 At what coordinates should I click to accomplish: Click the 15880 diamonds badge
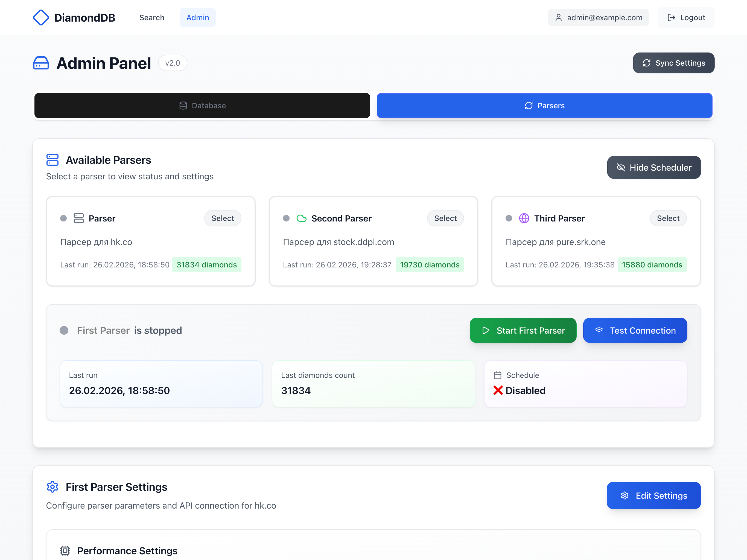652,265
